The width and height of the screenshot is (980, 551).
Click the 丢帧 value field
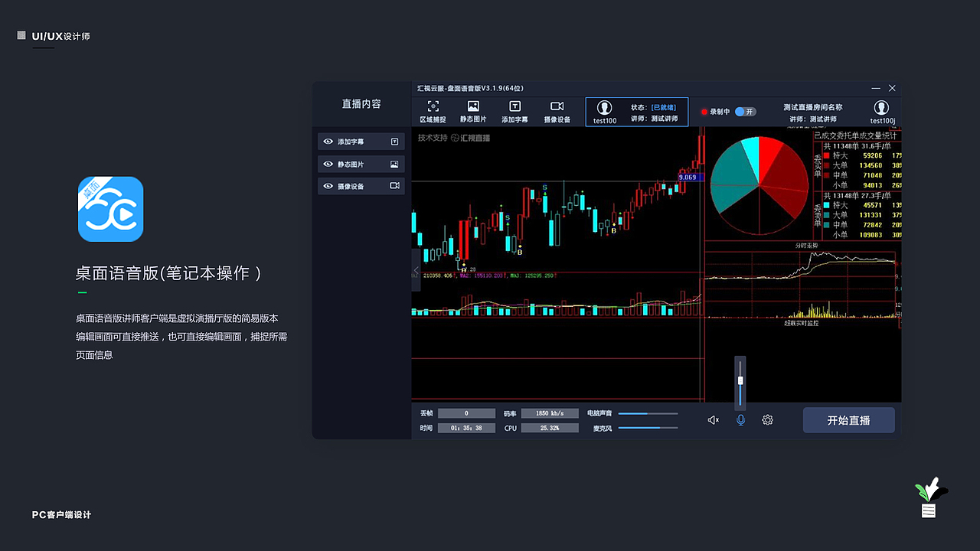[466, 413]
